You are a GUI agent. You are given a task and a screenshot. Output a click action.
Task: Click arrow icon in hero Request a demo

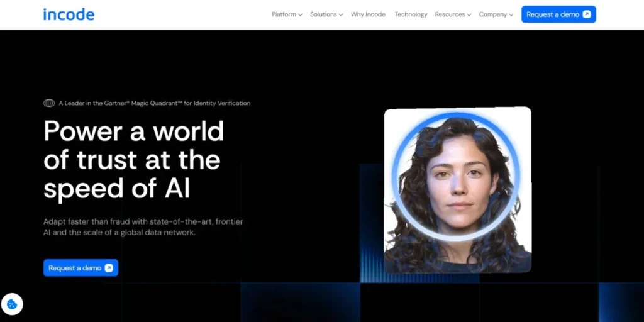109,268
